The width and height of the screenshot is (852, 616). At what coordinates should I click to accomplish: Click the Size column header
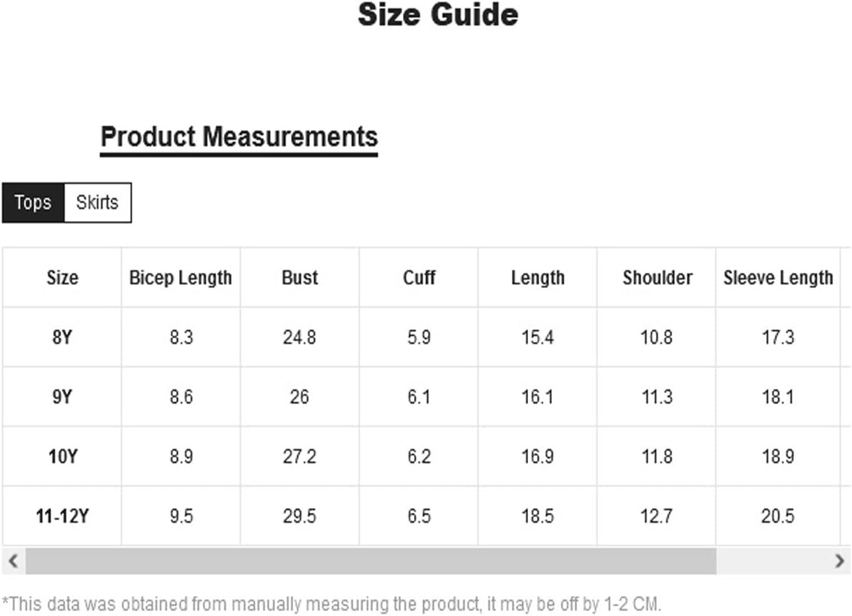tap(62, 277)
